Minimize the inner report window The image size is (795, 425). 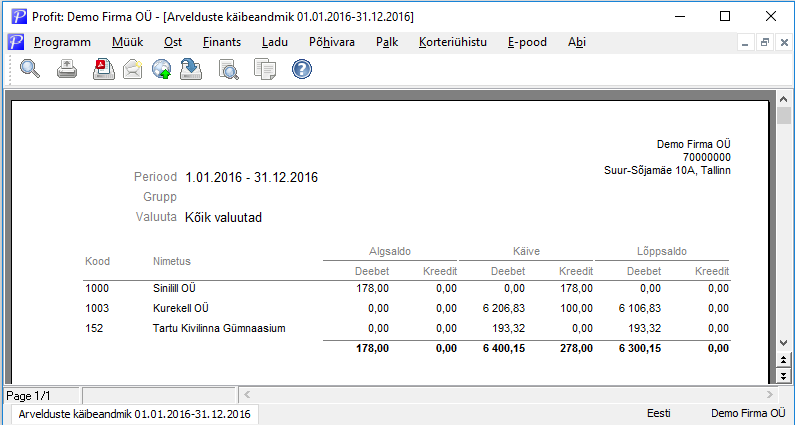click(x=745, y=43)
